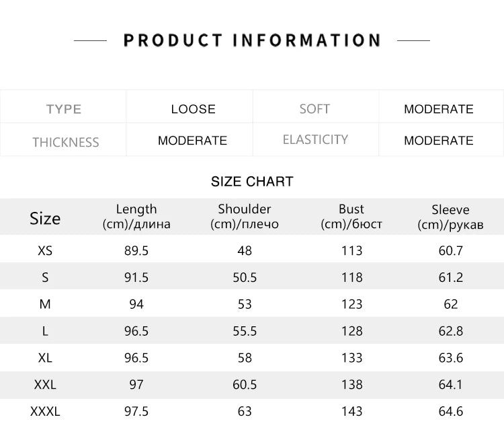Click the 133 bust value for XL

point(351,358)
